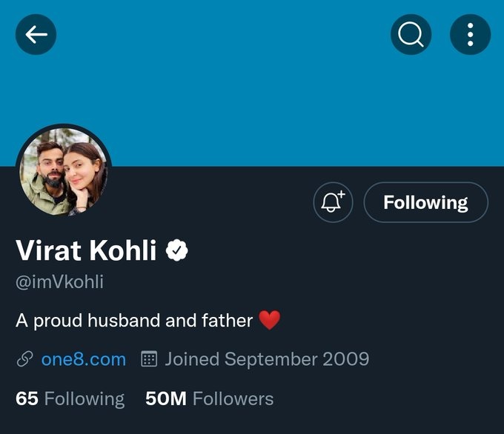Click the 'Joined September 2009' text
The image size is (504, 434).
(267, 360)
